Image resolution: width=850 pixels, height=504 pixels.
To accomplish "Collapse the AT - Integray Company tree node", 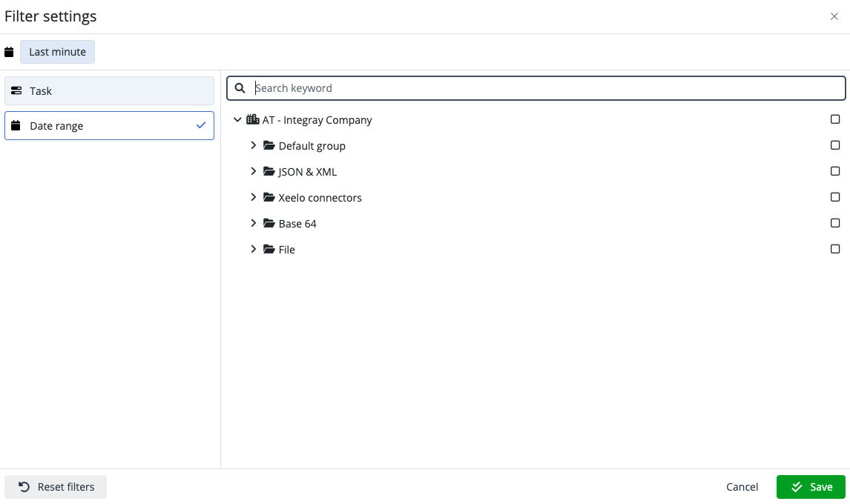I will click(237, 119).
